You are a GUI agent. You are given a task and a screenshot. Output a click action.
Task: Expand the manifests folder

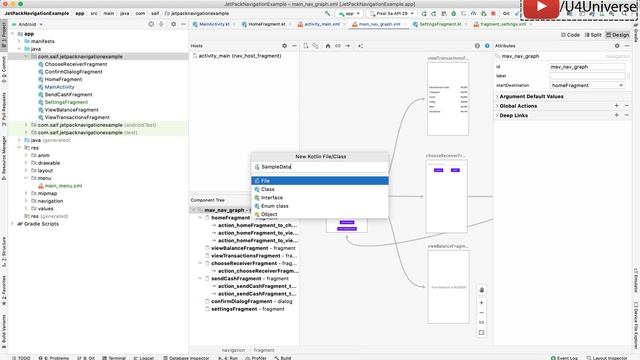[x=19, y=41]
